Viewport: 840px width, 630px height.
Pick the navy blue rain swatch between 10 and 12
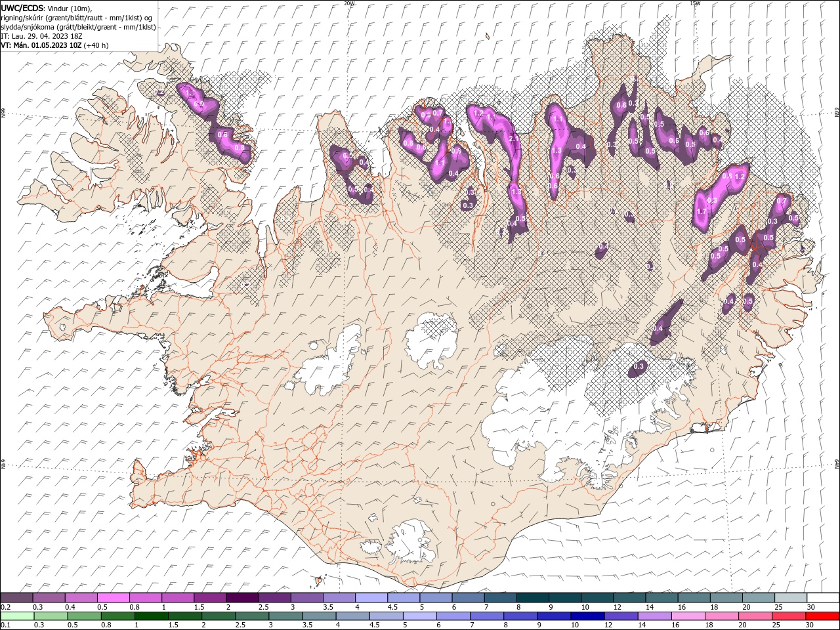coord(589,616)
